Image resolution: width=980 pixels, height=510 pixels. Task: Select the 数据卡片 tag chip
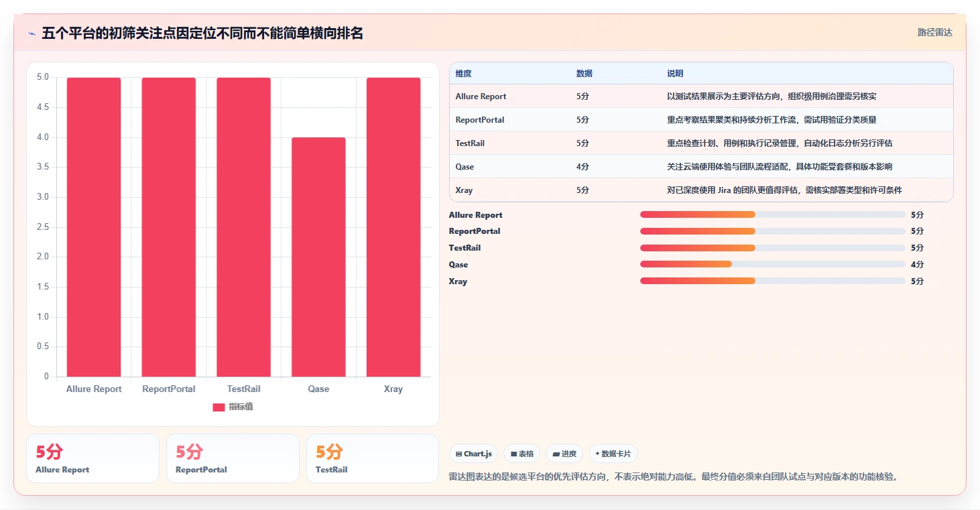[x=613, y=454]
